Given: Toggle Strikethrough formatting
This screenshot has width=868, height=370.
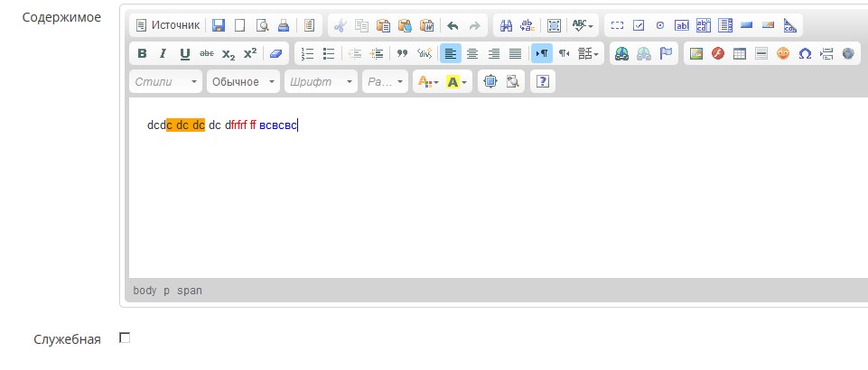Looking at the screenshot, I should pyautogui.click(x=207, y=53).
